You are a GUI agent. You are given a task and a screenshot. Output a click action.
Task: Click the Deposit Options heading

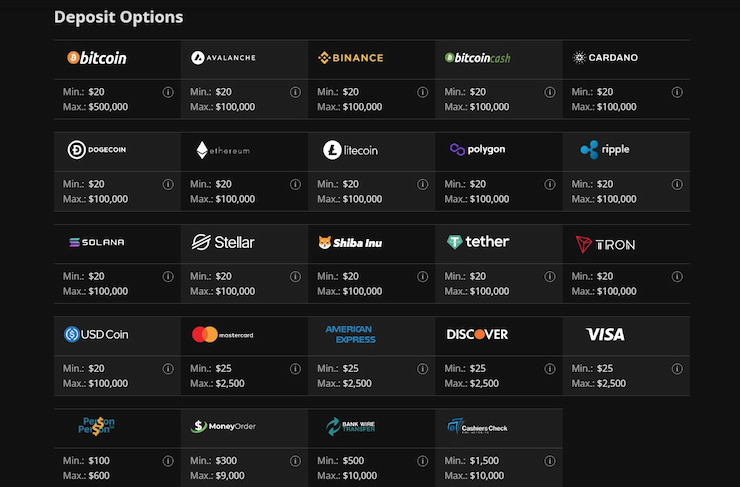118,17
